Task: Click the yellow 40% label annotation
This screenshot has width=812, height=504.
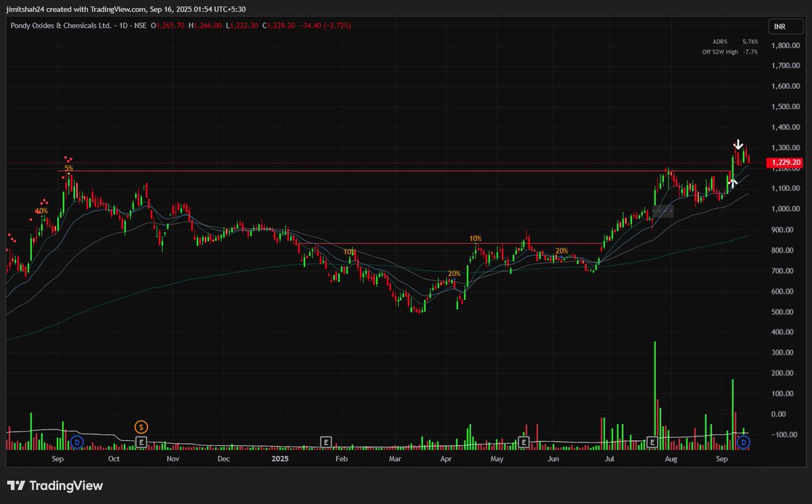Action: click(x=42, y=210)
